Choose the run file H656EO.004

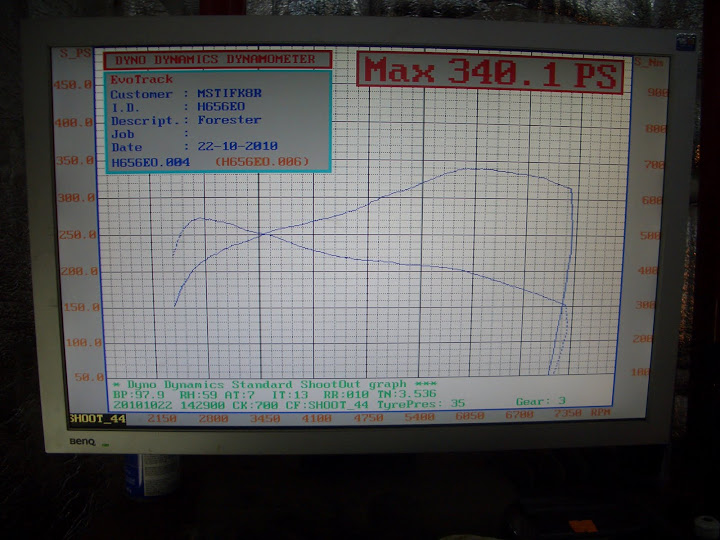point(151,162)
